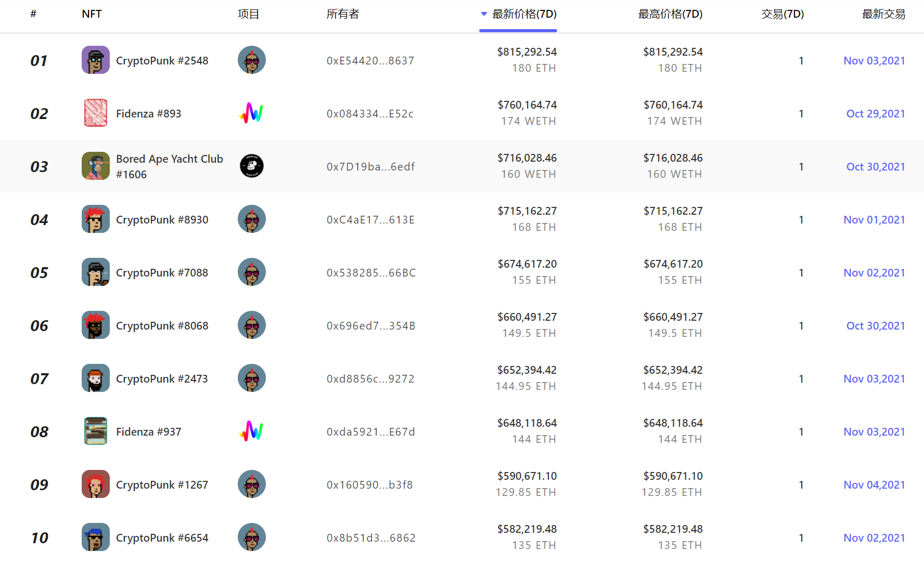The height and width of the screenshot is (564, 924).
Task: Click CryptoPunk #2548 avatar thumbnail
Action: (x=95, y=60)
